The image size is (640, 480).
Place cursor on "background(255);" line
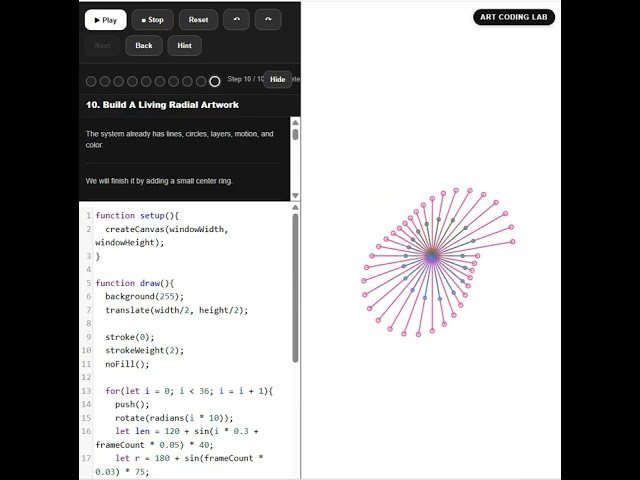tap(144, 296)
